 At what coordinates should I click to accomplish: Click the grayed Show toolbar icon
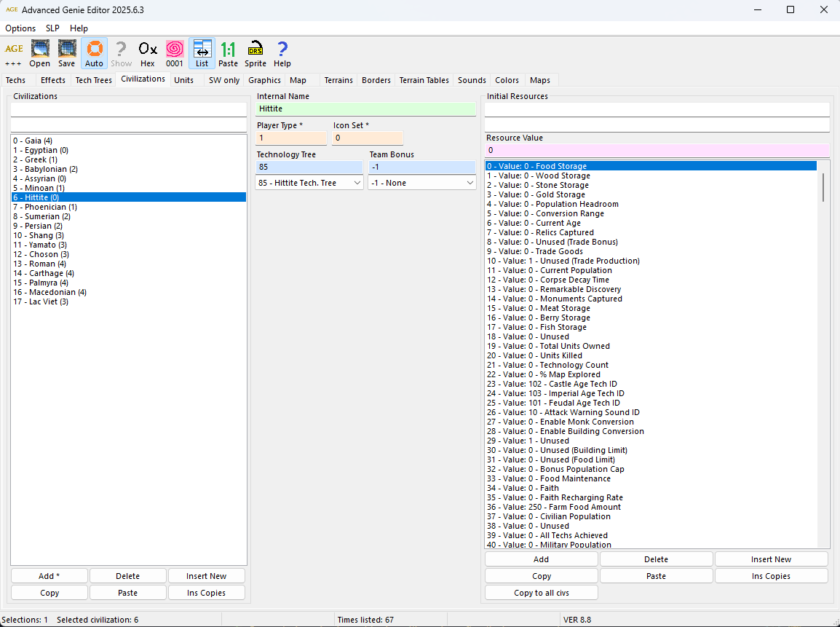[122, 54]
